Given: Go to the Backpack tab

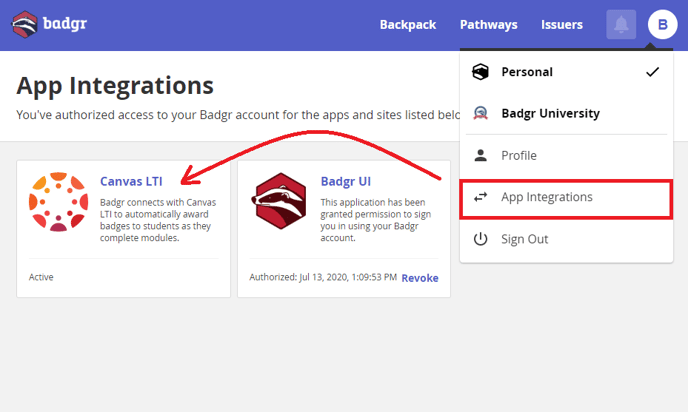Looking at the screenshot, I should [408, 25].
